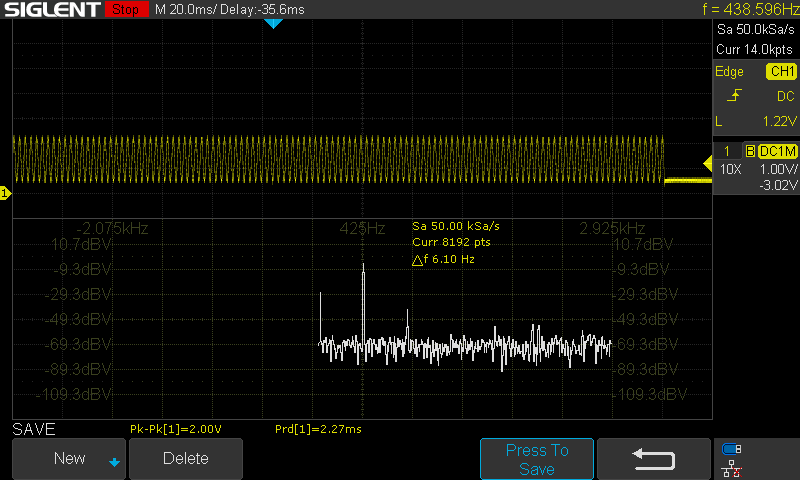Click the 1.00V/ vertical scale value
This screenshot has width=800, height=480.
779,169
